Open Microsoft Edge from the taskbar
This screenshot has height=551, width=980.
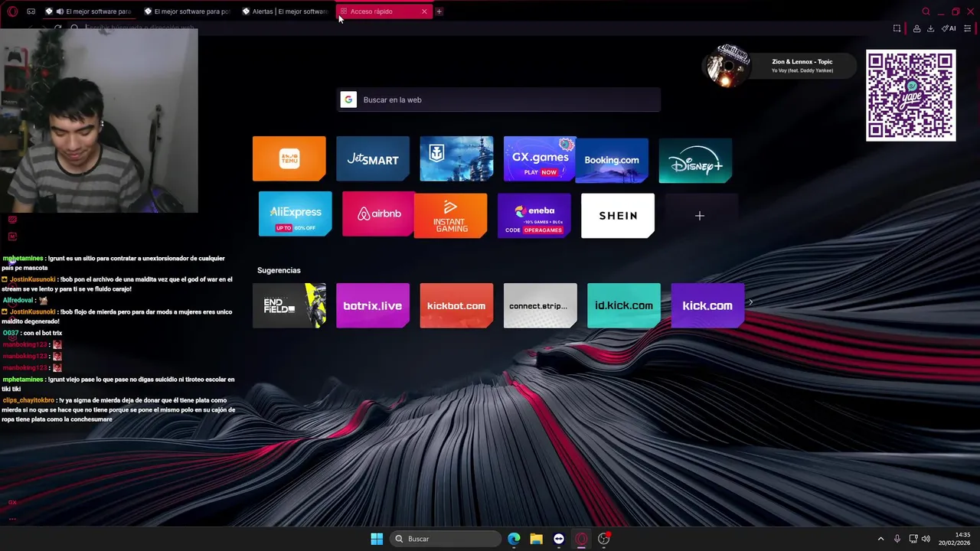coord(514,539)
